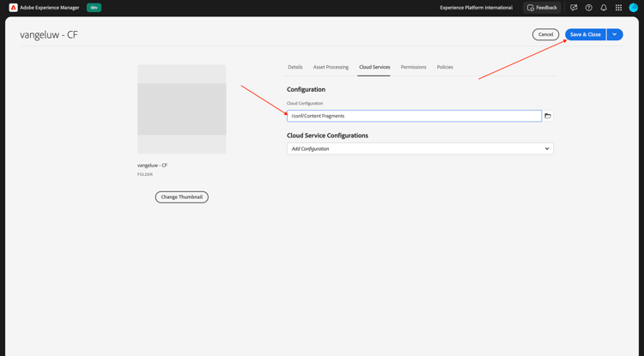Click the Adobe logo icon

(13, 8)
